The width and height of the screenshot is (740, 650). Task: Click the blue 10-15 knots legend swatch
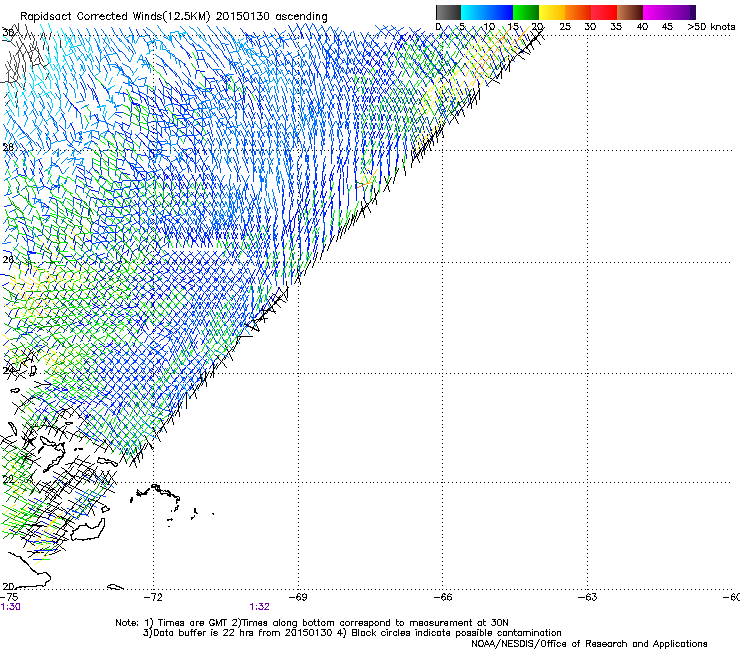500,12
